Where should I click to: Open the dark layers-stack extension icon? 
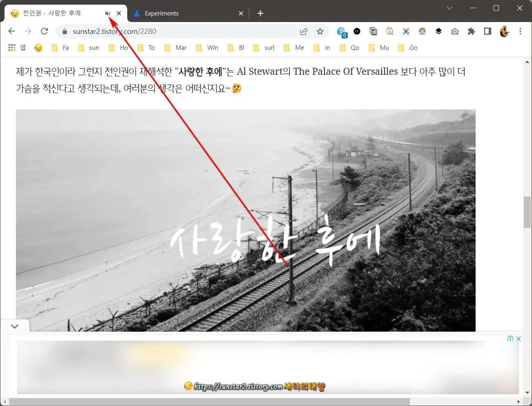pos(438,31)
